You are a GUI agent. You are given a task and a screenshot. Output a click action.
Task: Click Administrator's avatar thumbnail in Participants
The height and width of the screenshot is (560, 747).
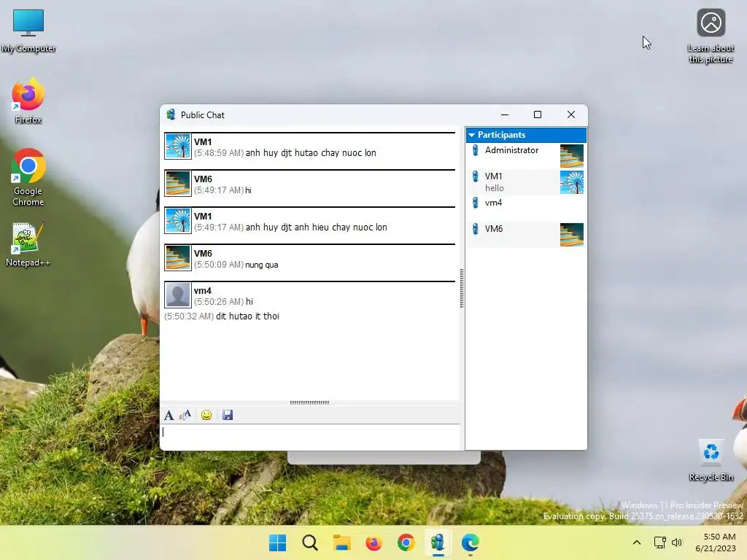(572, 156)
